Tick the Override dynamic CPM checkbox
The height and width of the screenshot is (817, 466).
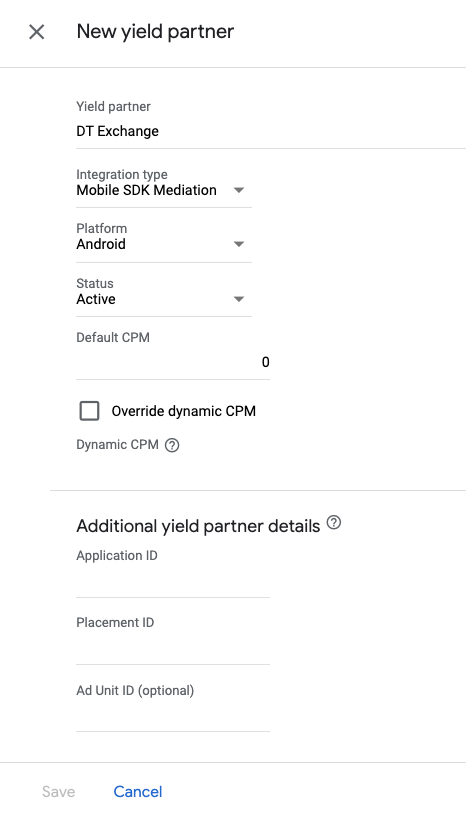tap(90, 411)
